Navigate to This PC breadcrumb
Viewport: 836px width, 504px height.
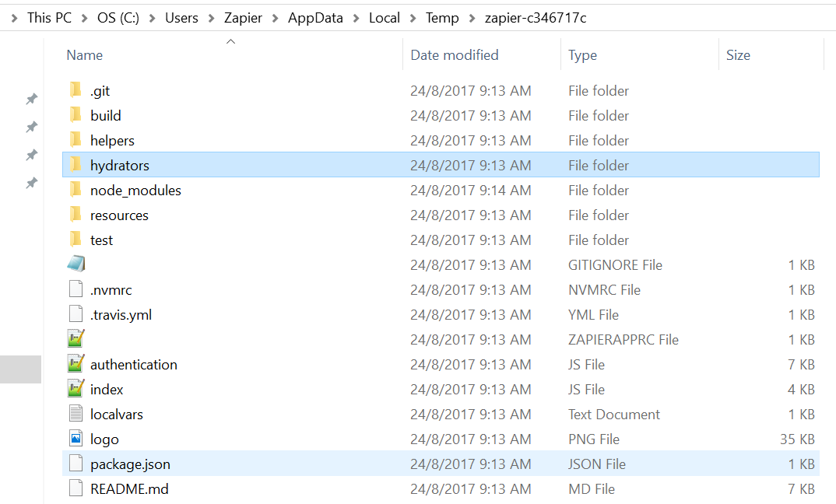point(50,18)
